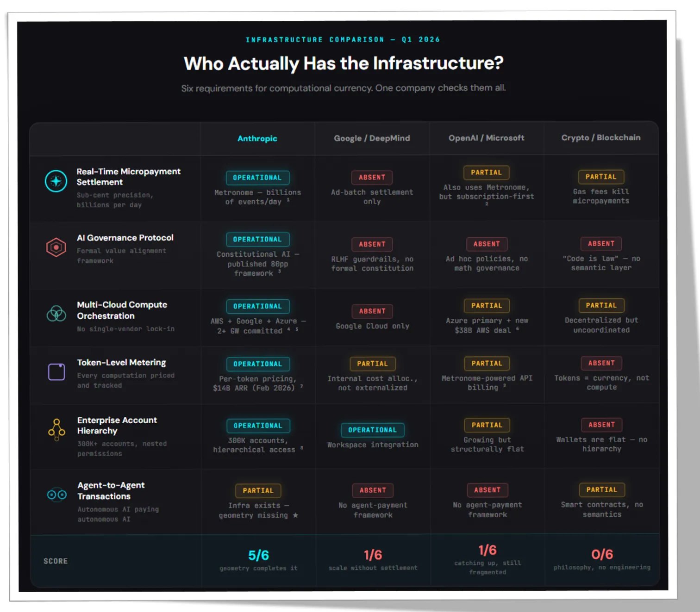Screen dimensions: 700x612
Task: Click the "Per-token pricing, $14B ARR" note
Action: 258,383
